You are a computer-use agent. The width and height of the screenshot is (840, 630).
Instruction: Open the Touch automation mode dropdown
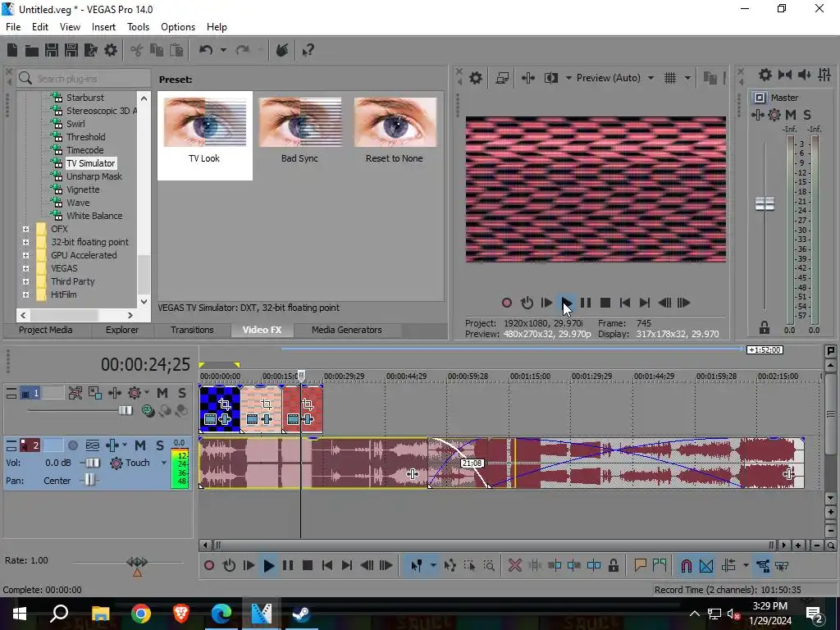[164, 463]
